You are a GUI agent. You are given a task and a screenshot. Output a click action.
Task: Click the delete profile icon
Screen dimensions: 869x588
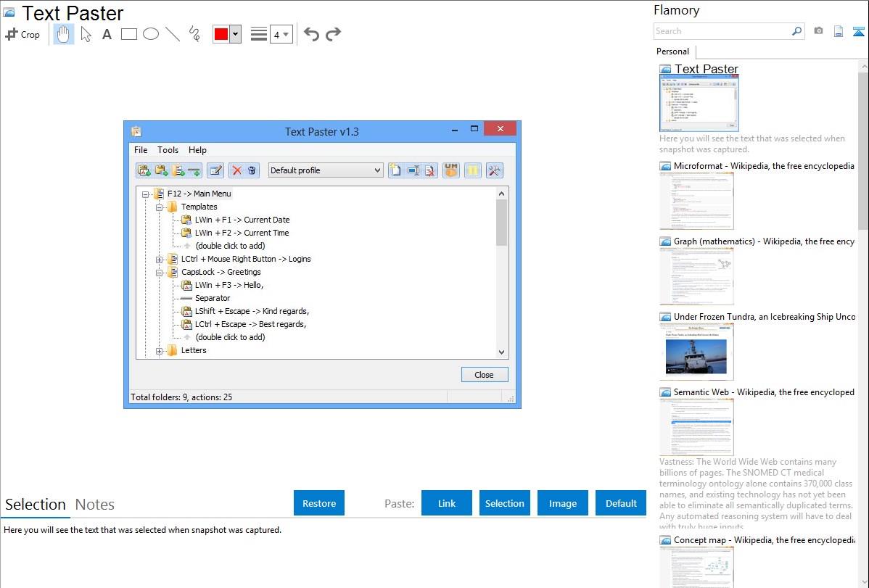click(430, 170)
